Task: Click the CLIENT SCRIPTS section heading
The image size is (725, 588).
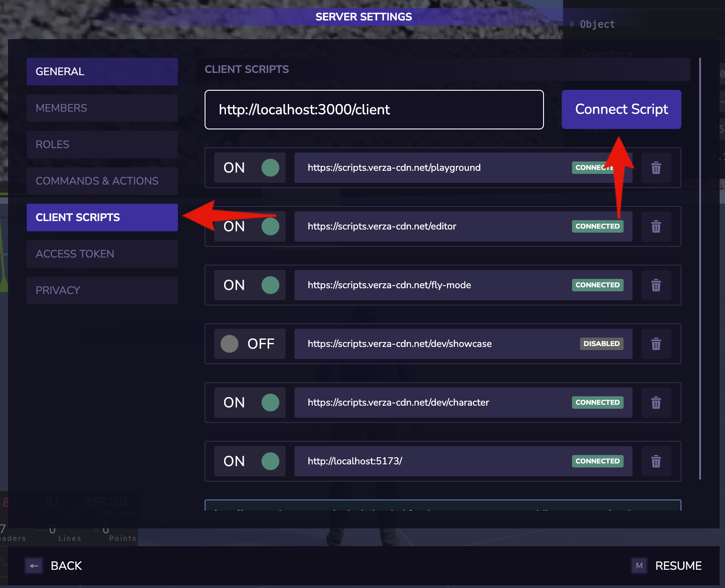Action: point(247,69)
